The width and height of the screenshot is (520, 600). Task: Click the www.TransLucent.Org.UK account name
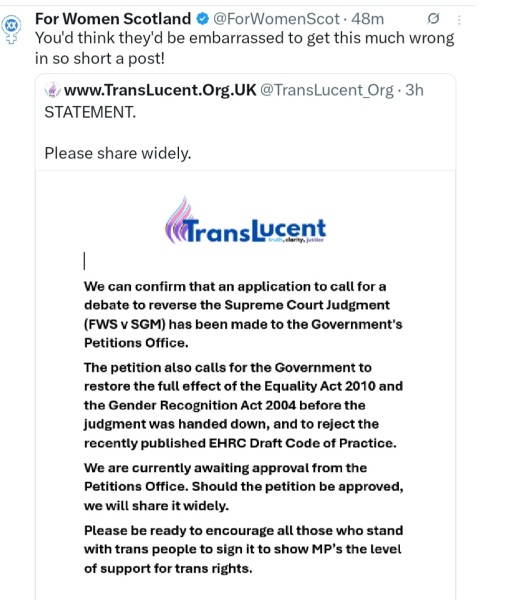160,90
